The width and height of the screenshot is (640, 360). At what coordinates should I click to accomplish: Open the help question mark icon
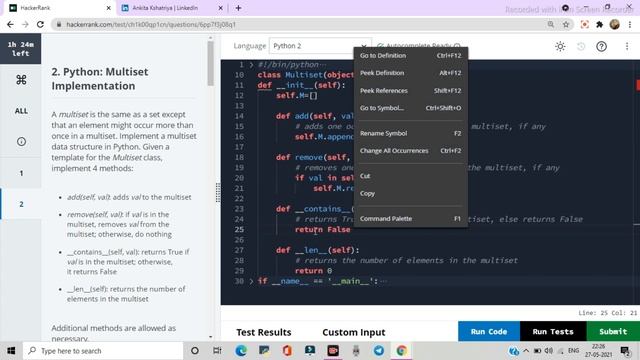click(601, 46)
